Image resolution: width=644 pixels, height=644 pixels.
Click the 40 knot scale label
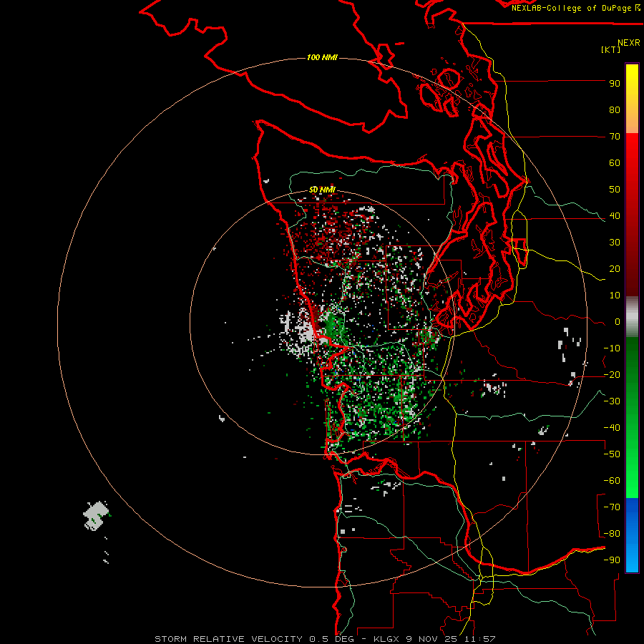(x=615, y=216)
